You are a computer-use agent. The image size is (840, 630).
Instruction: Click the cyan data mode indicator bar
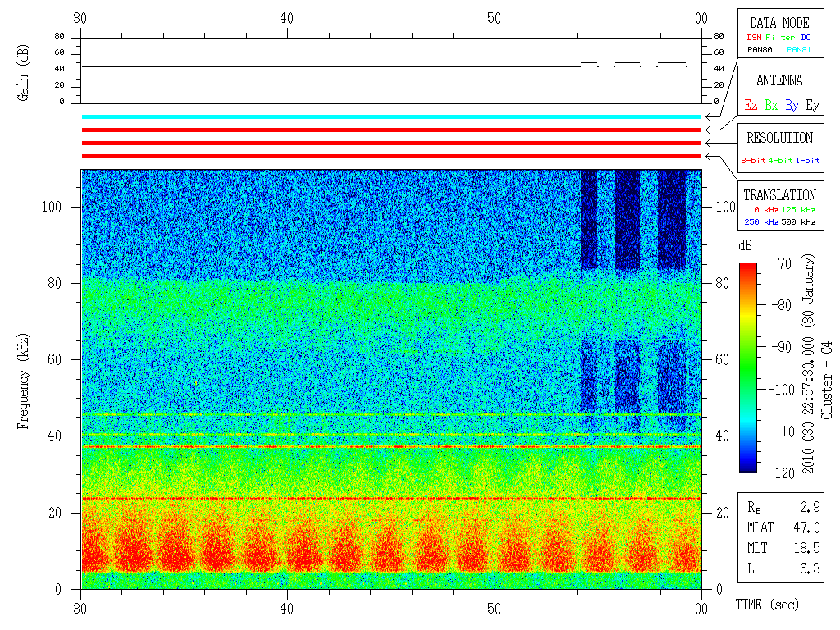(391, 116)
